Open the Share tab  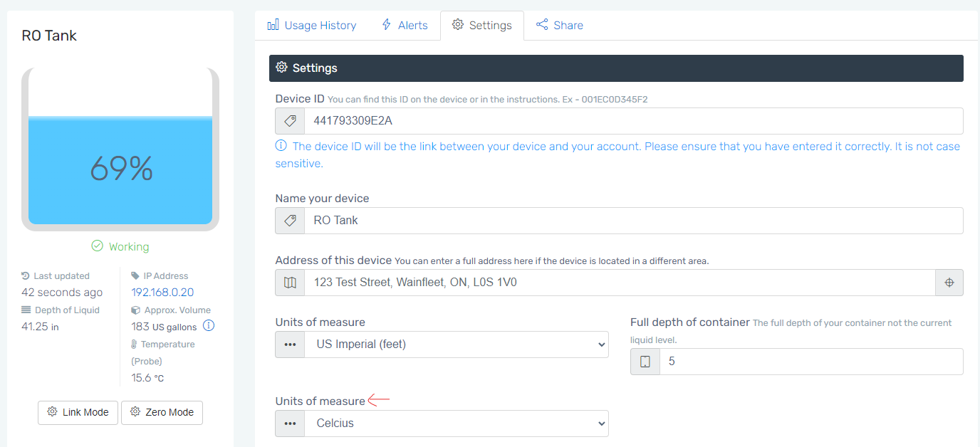560,25
